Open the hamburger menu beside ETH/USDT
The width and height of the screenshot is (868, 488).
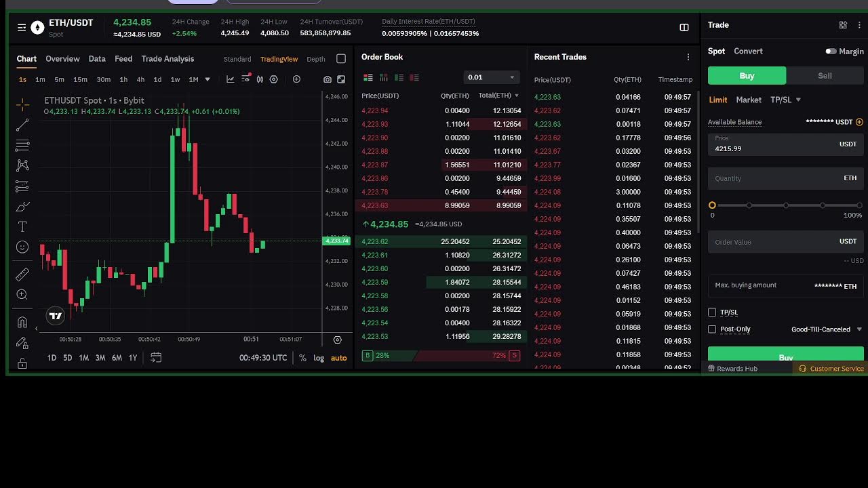click(x=22, y=28)
